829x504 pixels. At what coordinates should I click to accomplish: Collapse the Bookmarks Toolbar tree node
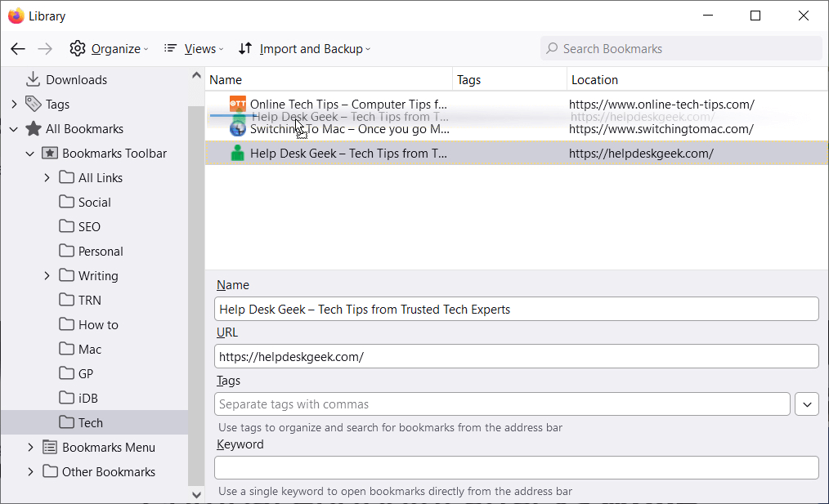click(x=30, y=153)
